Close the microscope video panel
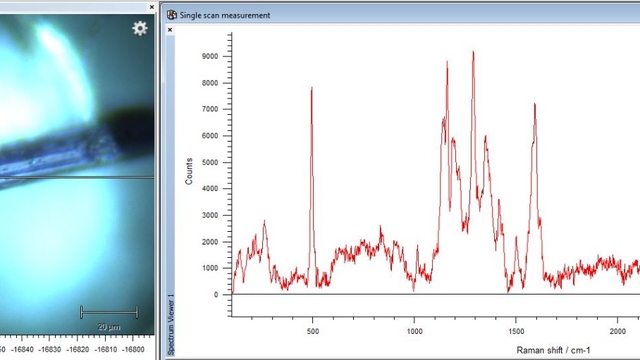 pos(152,7)
